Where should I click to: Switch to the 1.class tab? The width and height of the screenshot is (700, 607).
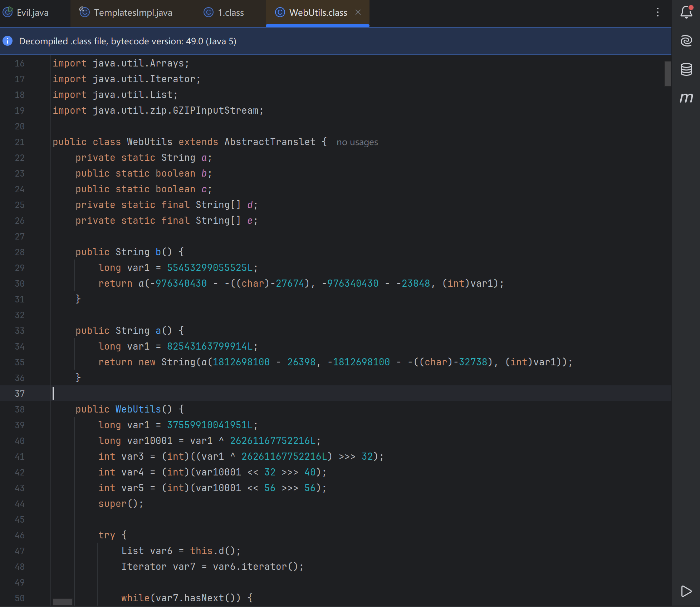click(231, 13)
